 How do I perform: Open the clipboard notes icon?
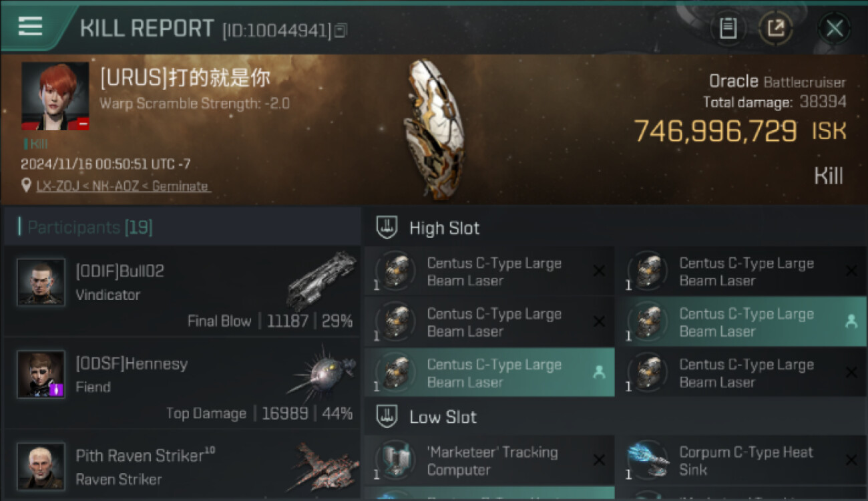728,28
